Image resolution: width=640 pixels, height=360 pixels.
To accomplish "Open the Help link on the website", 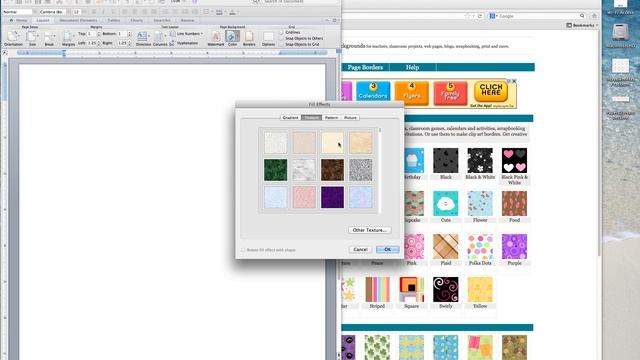I will coord(412,67).
